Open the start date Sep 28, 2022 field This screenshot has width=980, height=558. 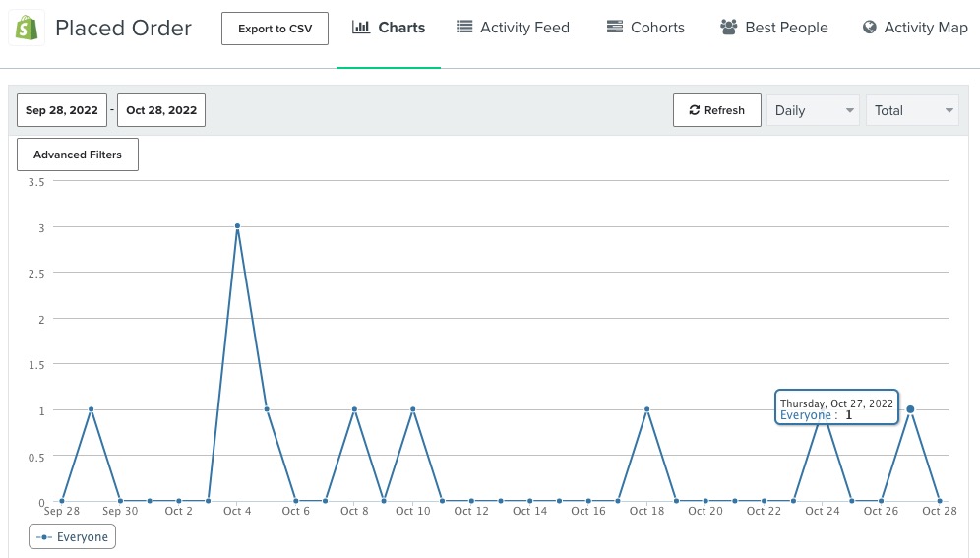62,110
